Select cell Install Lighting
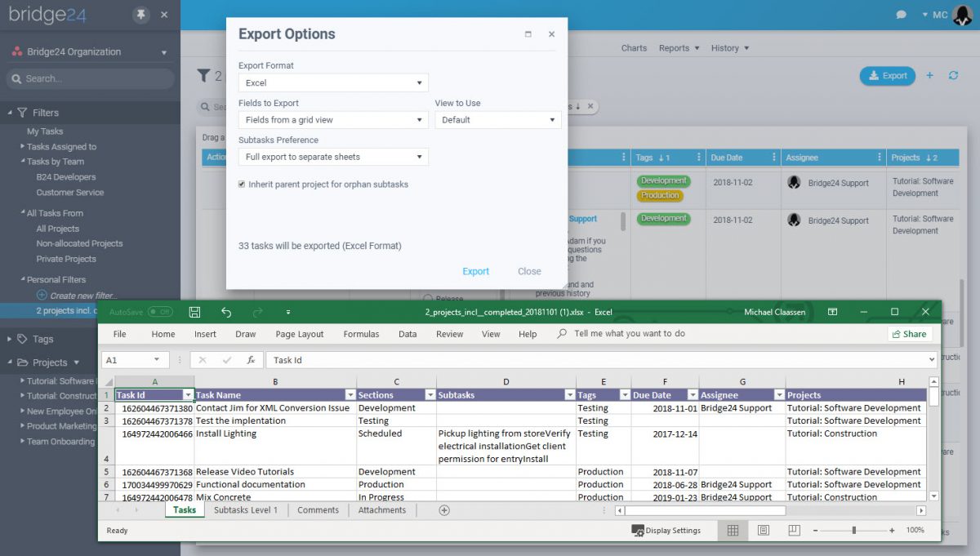This screenshot has width=980, height=556. tap(275, 447)
